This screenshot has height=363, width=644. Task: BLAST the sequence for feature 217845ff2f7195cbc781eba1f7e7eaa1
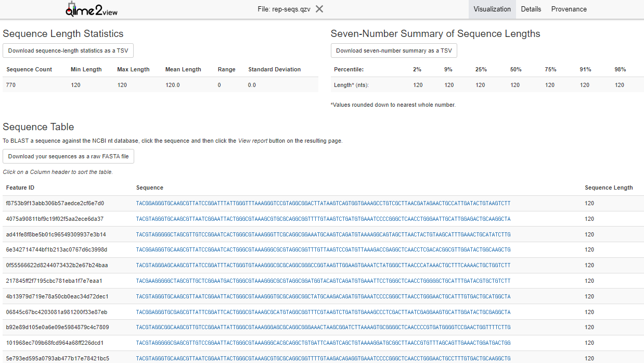[x=323, y=281]
